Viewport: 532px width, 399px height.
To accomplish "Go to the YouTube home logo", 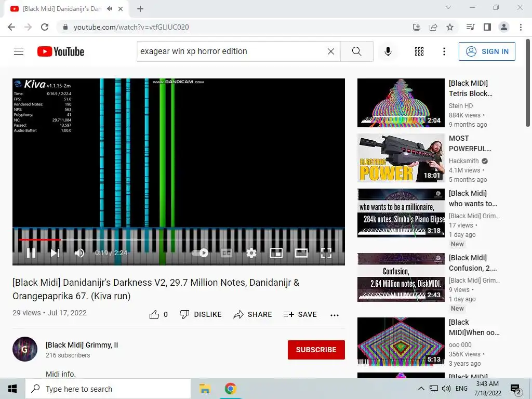I will (x=61, y=51).
